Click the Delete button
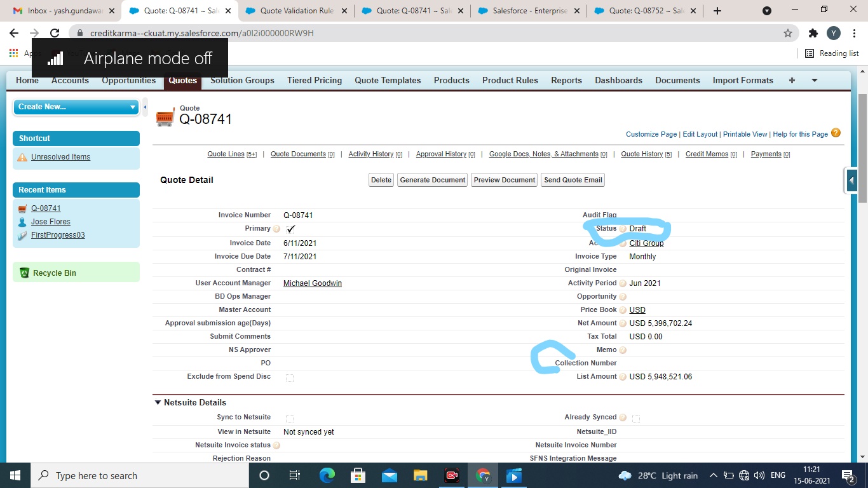Viewport: 868px width, 488px height. click(x=381, y=180)
